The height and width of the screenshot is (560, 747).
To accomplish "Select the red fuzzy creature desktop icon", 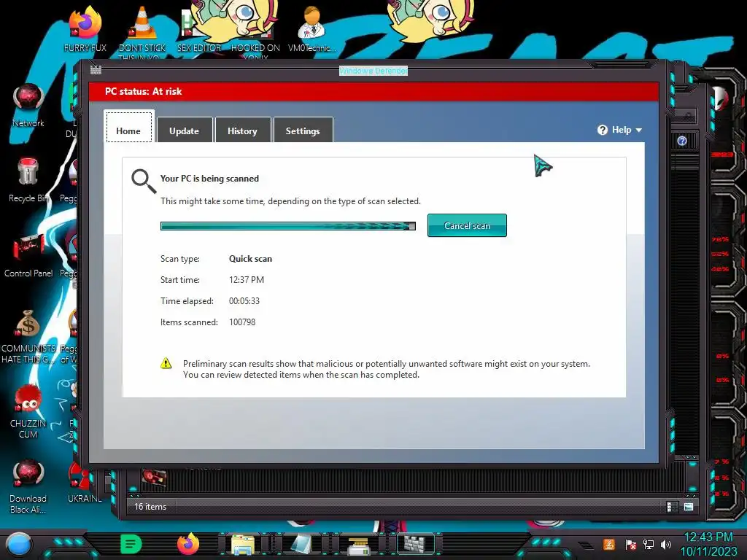I will point(28,411).
